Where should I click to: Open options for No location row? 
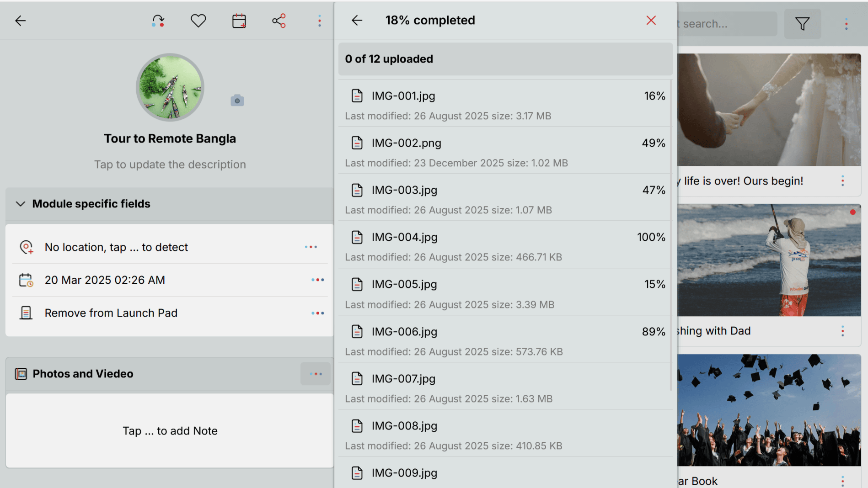[x=311, y=247]
